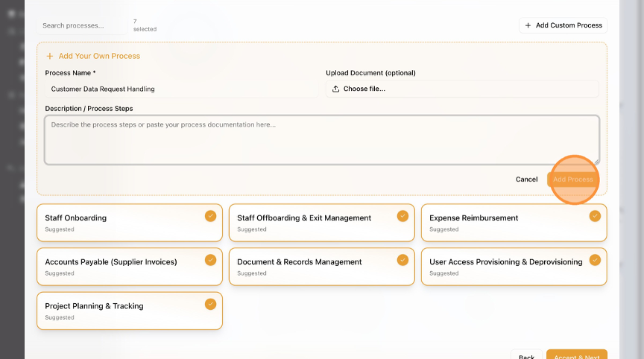Click the plus icon next to Add Your Own Process
644x359 pixels.
point(50,56)
